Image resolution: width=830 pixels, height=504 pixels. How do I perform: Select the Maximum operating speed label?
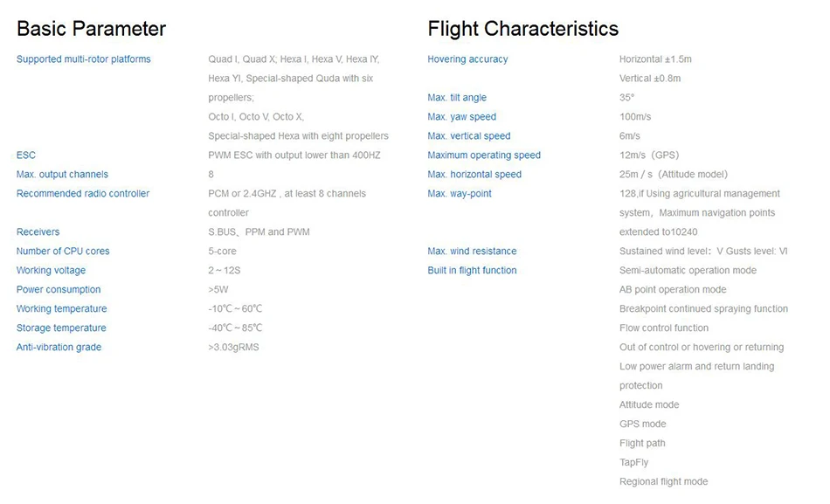coord(484,155)
